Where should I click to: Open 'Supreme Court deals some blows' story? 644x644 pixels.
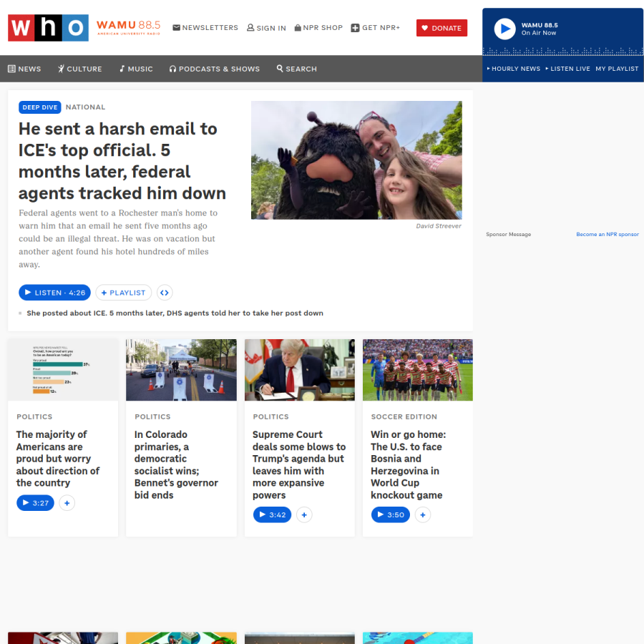[299, 464]
